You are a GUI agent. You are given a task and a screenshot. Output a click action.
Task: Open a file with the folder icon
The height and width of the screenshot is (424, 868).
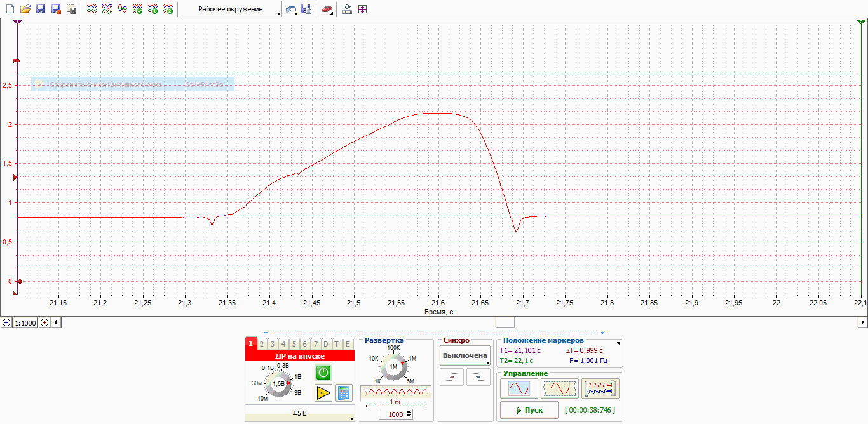(x=25, y=10)
